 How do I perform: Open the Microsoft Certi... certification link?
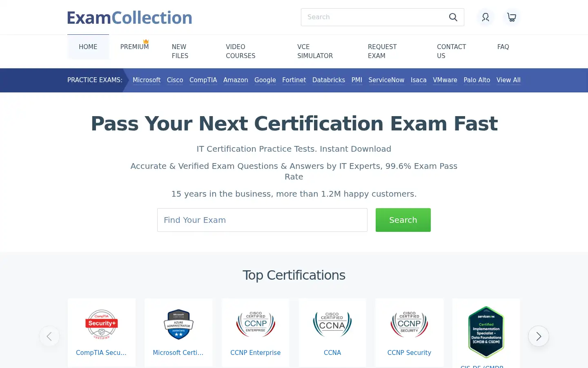coord(178,352)
